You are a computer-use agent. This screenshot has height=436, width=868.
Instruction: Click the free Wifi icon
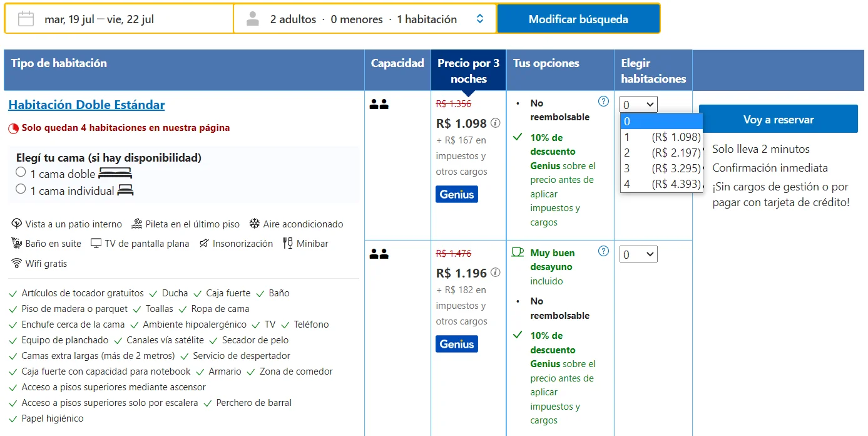point(17,263)
